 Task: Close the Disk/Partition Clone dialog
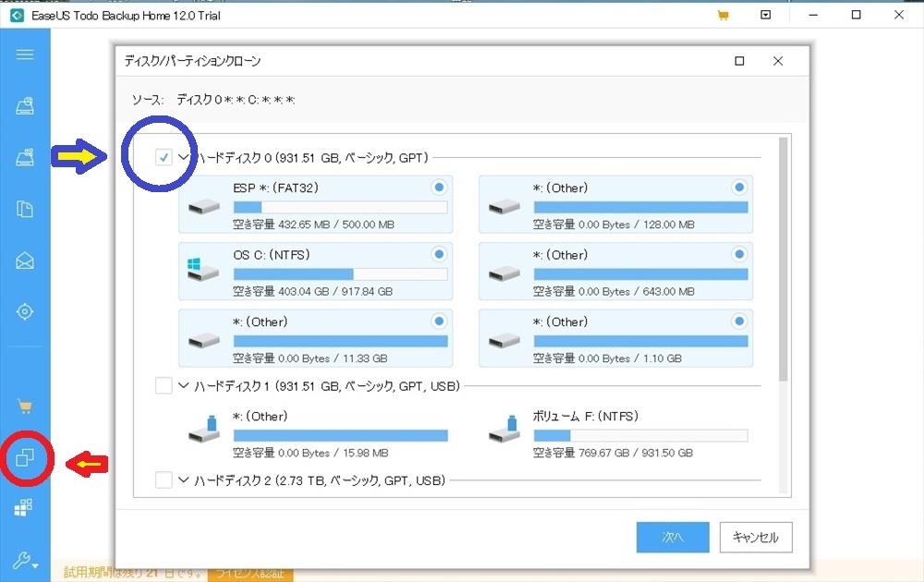tap(778, 61)
